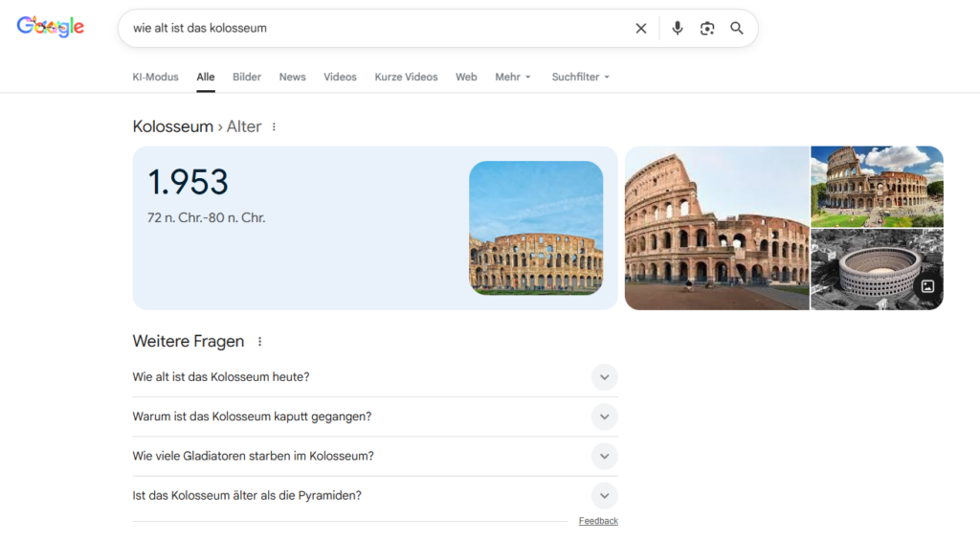Open three-dot menu next to Kolosseum Alter
980x542 pixels.
(275, 126)
